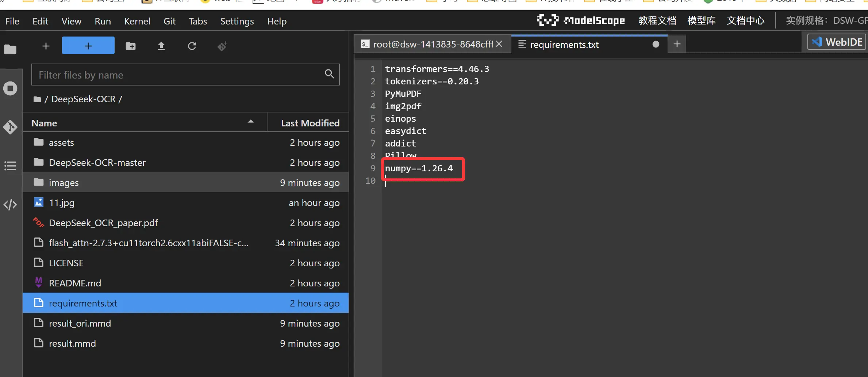Image resolution: width=868 pixels, height=377 pixels.
Task: Open the File Browser sidebar tab
Action: (x=10, y=49)
